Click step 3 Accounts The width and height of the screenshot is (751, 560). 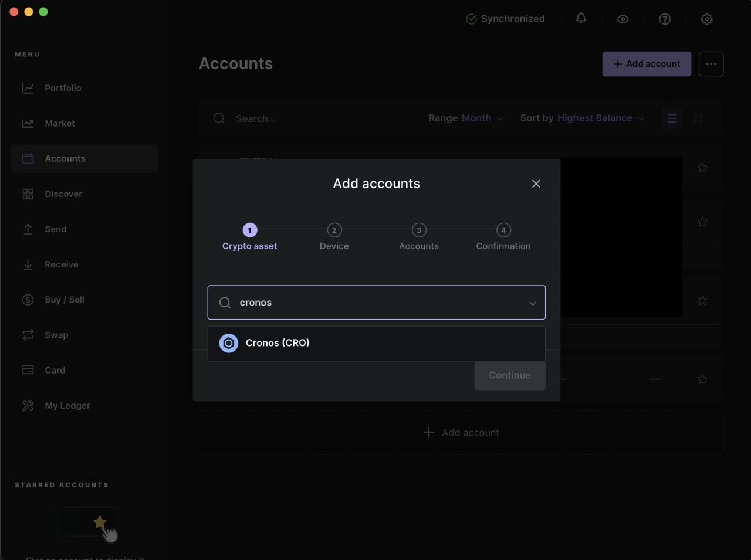pyautogui.click(x=419, y=237)
